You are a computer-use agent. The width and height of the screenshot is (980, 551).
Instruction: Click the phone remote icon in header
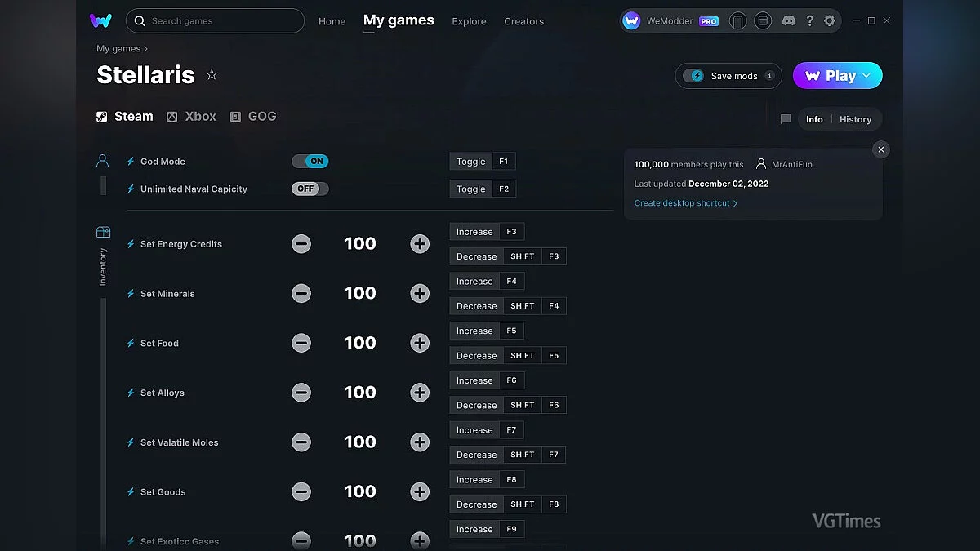pos(737,21)
